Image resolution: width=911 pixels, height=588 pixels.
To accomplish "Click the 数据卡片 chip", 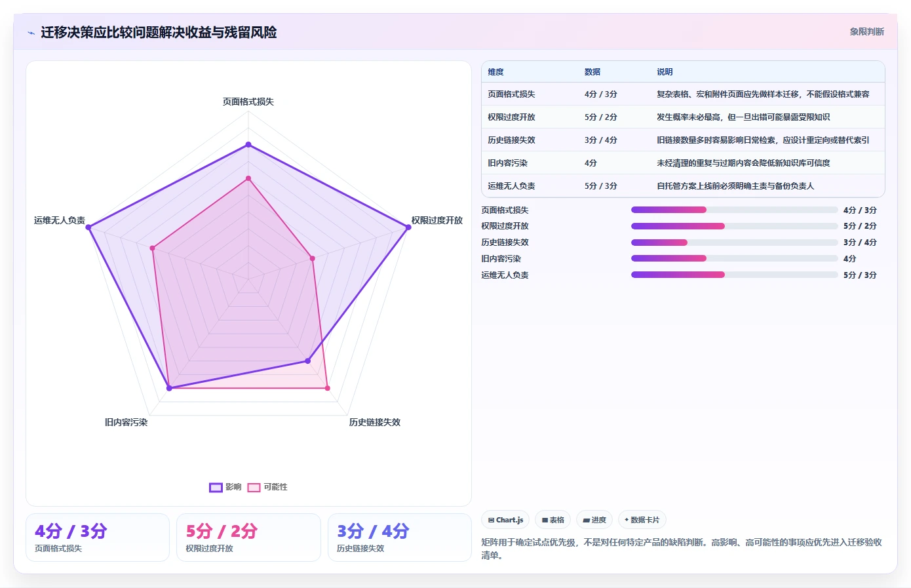I will coord(642,520).
